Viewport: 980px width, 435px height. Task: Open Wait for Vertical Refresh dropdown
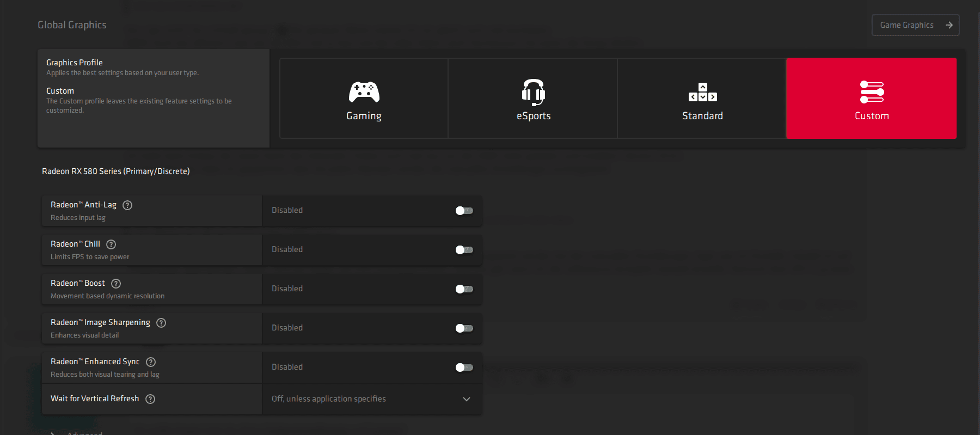[x=372, y=399]
